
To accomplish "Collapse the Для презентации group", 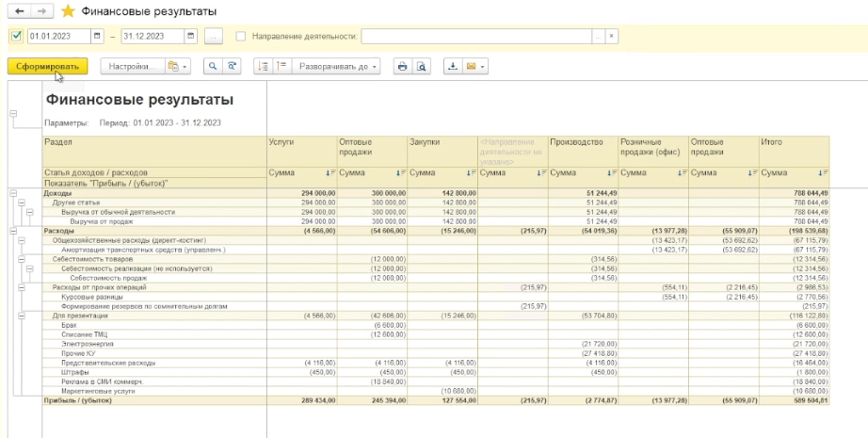I will click(22, 316).
